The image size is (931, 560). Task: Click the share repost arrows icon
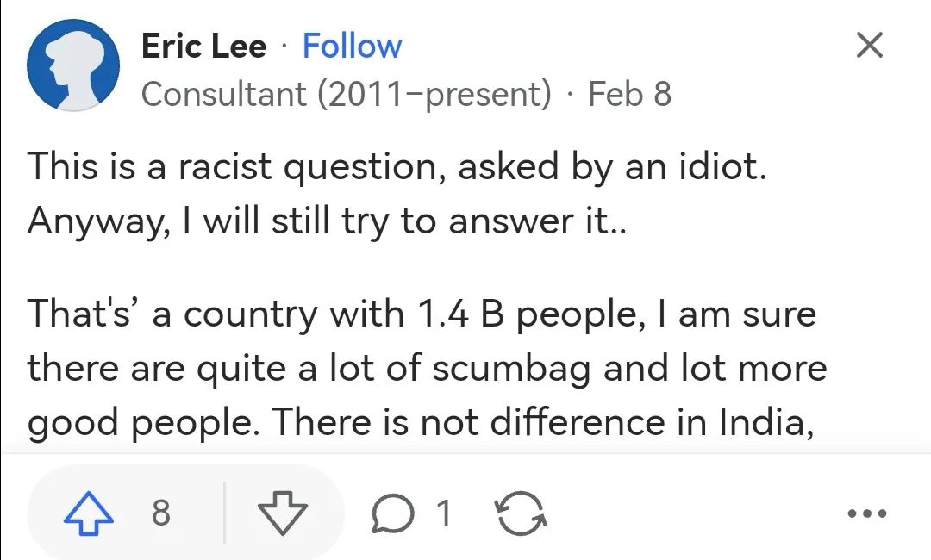520,514
